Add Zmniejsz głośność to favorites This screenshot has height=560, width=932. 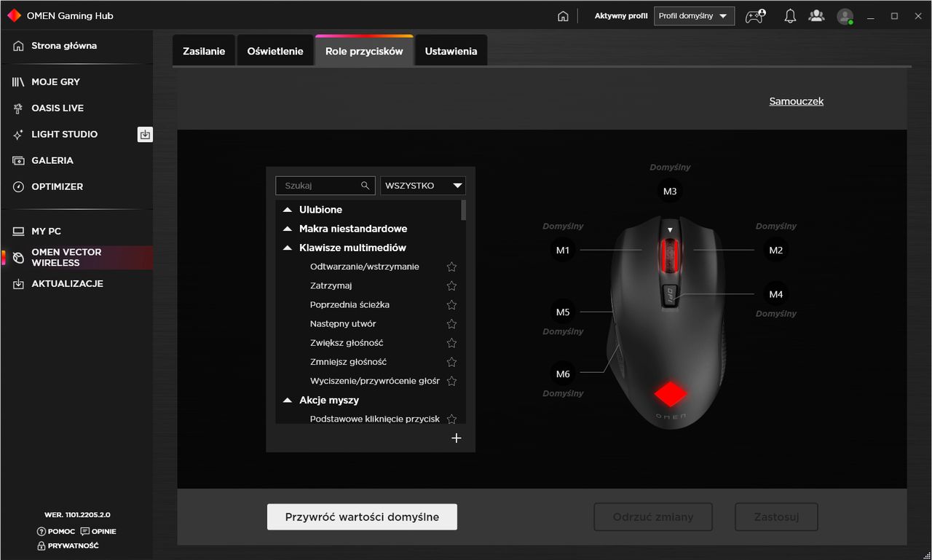pos(451,362)
